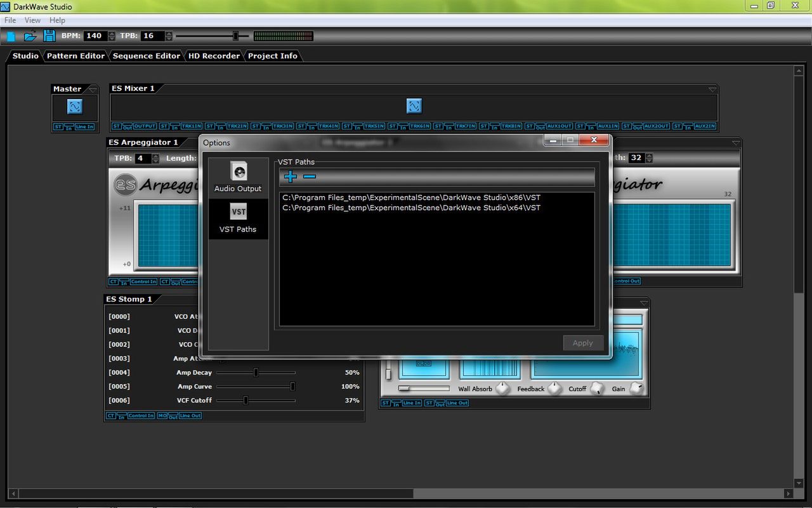Viewport: 812px width, 508px height.
Task: Open the Help menu
Action: point(57,20)
